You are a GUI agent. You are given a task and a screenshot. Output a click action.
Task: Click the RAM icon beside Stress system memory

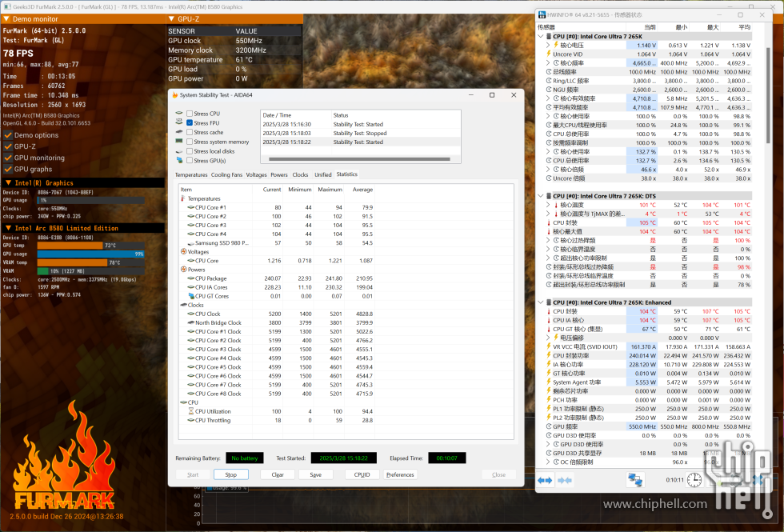179,142
